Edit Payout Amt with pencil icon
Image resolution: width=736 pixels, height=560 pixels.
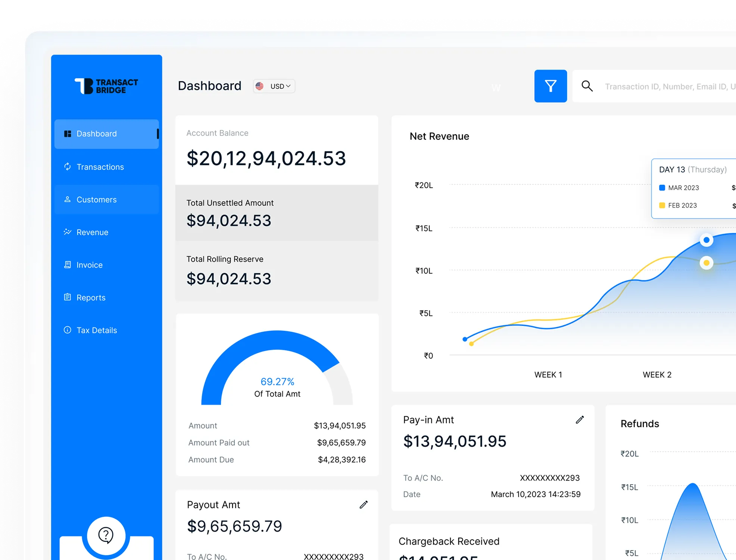[x=364, y=505]
